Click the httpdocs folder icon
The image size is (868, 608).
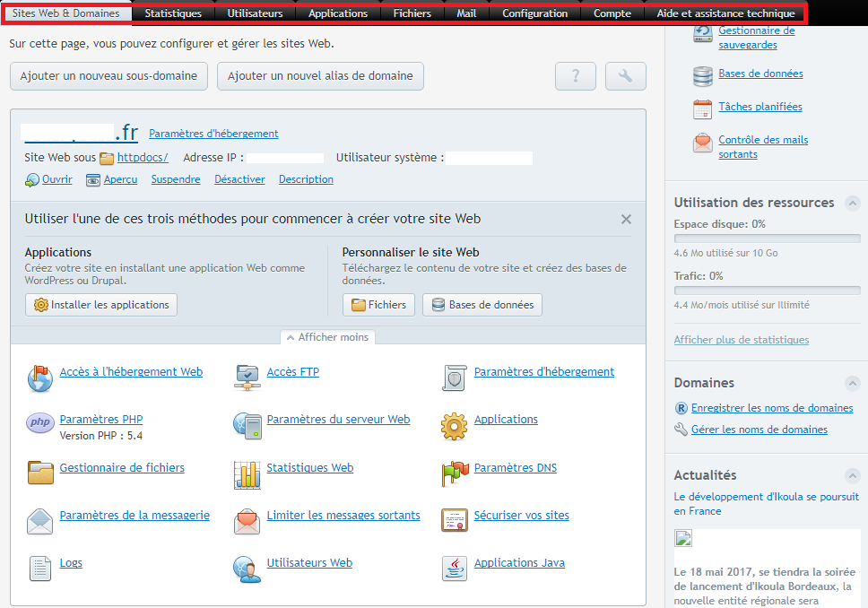click(x=107, y=159)
